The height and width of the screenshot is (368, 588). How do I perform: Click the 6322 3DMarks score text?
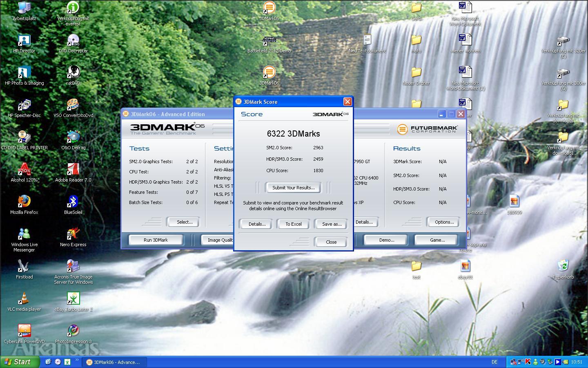[293, 134]
